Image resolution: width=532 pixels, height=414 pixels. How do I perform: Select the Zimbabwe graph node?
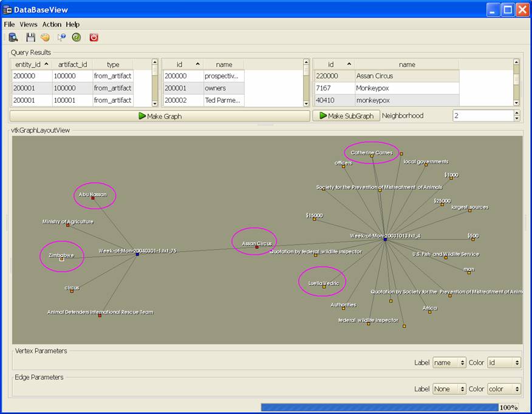62,259
